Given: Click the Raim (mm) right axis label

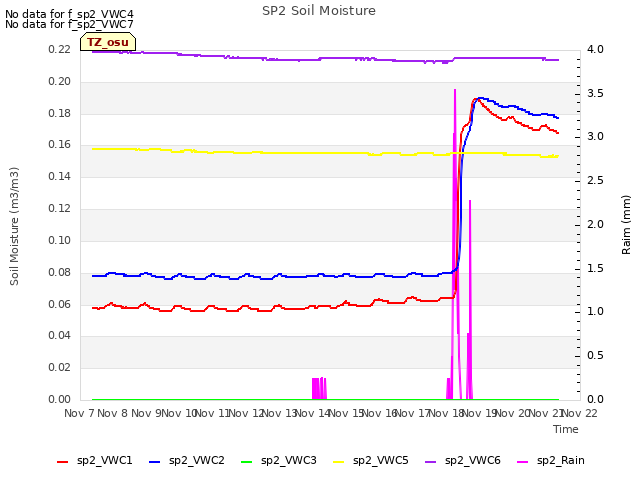Looking at the screenshot, I should click(x=626, y=224).
